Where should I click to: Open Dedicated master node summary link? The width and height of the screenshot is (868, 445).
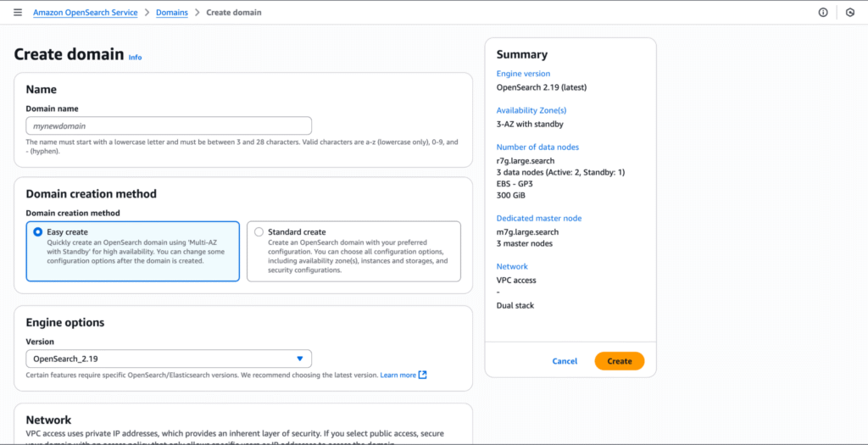click(538, 218)
